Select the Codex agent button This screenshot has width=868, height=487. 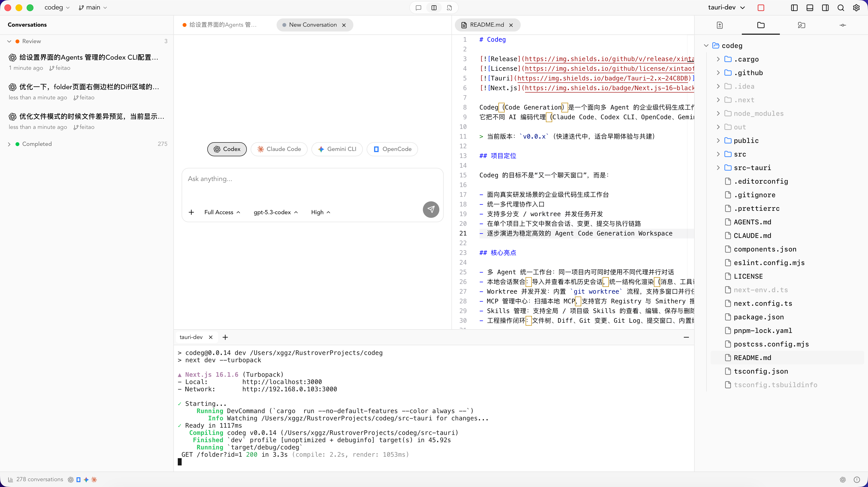tap(226, 149)
